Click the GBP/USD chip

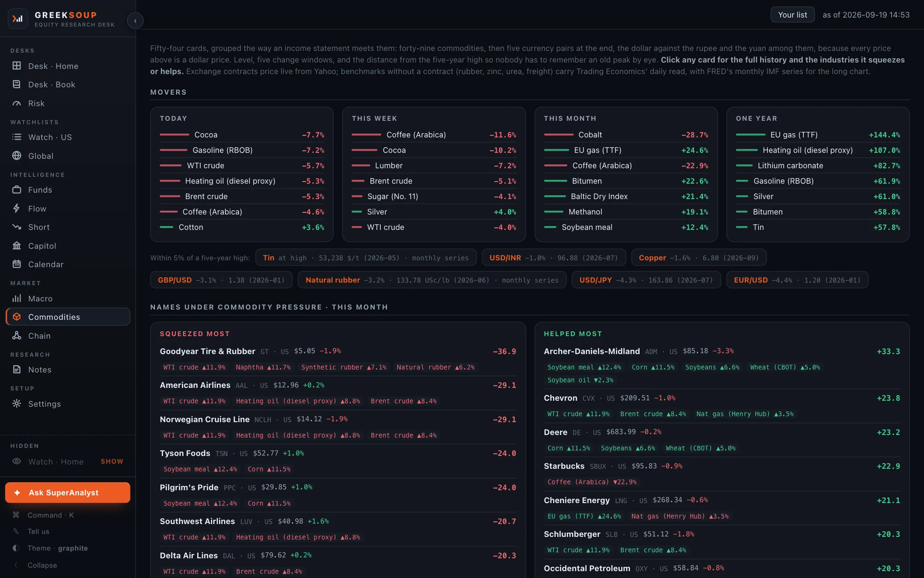coord(221,280)
